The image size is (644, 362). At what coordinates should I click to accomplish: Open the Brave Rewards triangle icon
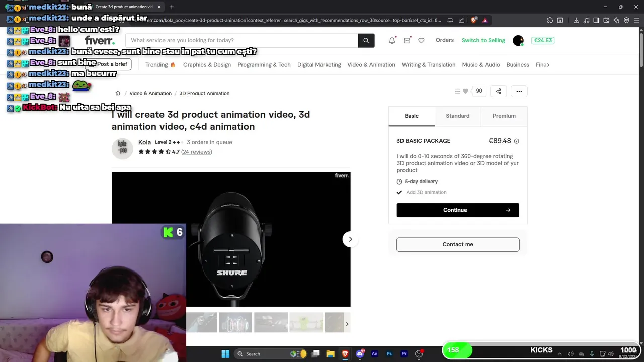485,20
